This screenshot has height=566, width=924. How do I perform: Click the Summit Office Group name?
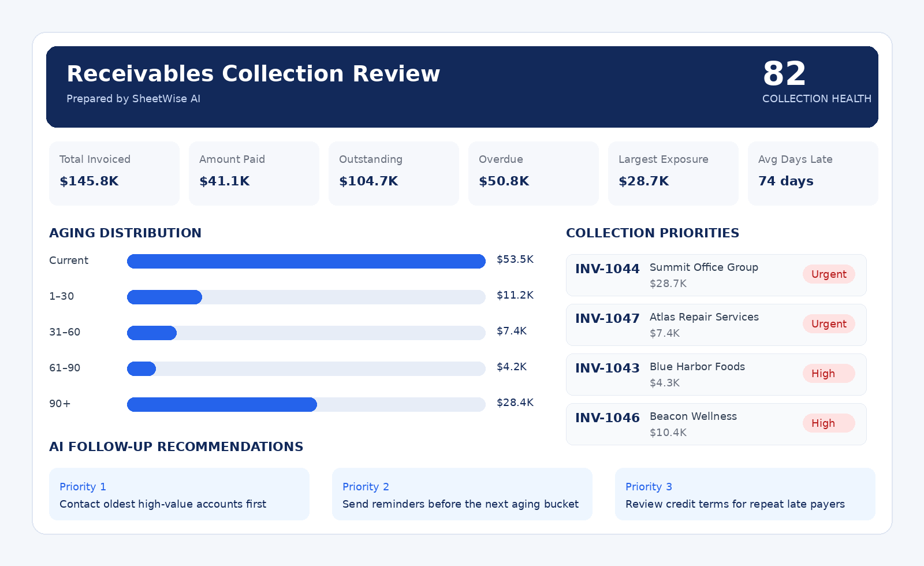click(x=704, y=267)
